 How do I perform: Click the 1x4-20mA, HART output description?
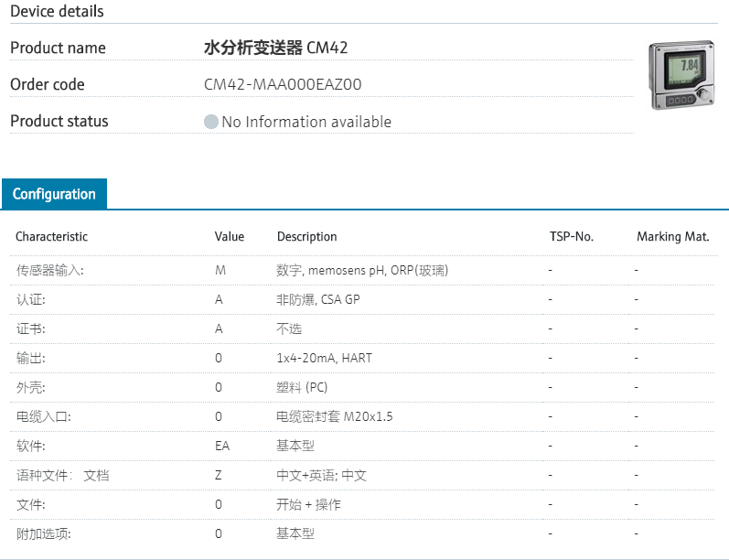click(324, 359)
